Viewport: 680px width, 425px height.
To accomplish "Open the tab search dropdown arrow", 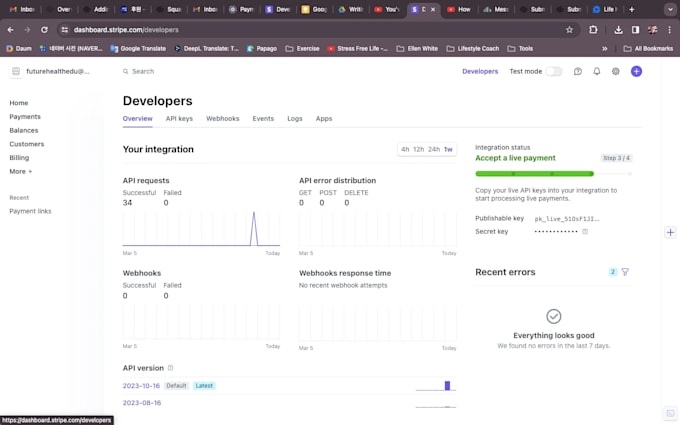I will 670,9.
